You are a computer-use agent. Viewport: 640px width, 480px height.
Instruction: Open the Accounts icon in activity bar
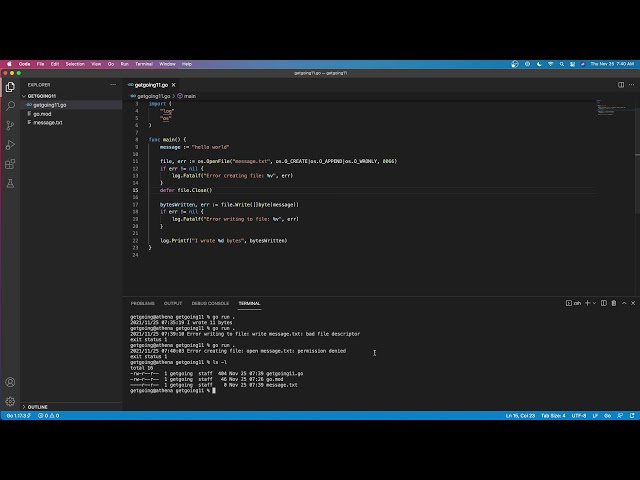pyautogui.click(x=10, y=382)
